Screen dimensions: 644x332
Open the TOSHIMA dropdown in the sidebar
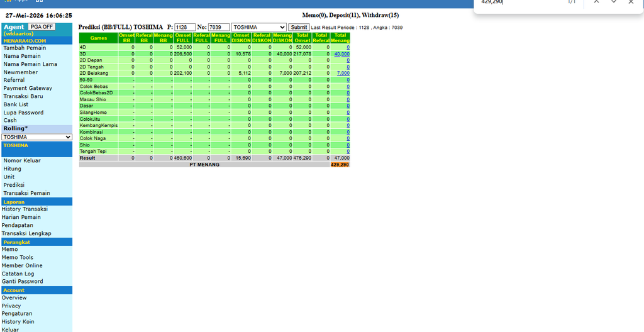36,137
